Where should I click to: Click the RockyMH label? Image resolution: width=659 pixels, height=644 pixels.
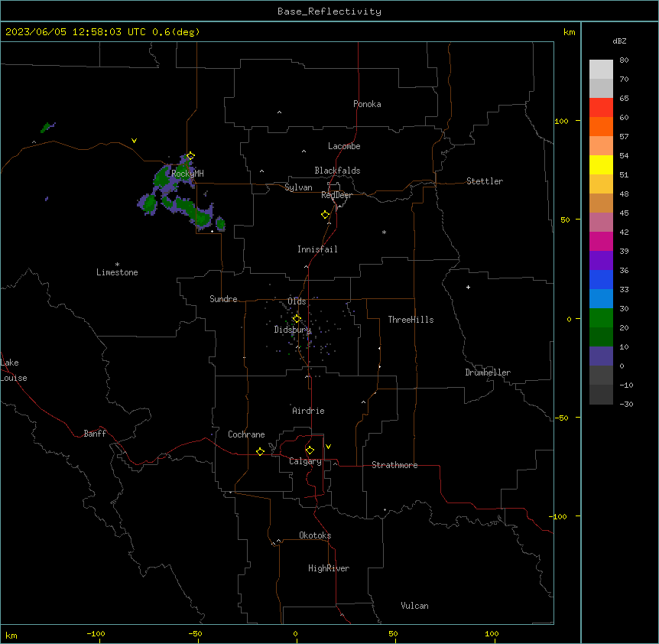tap(187, 173)
